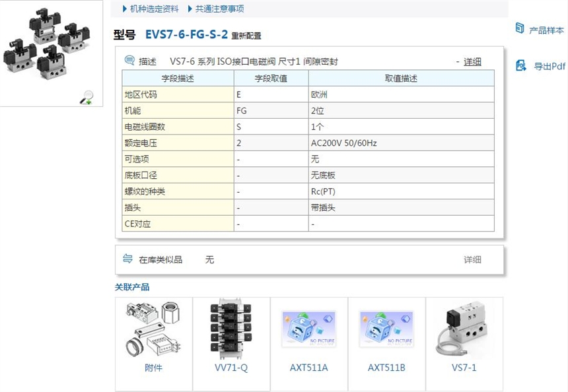This screenshot has height=392, width=568.
Task: Open the AXT511B no-picture thumbnail
Action: click(386, 329)
